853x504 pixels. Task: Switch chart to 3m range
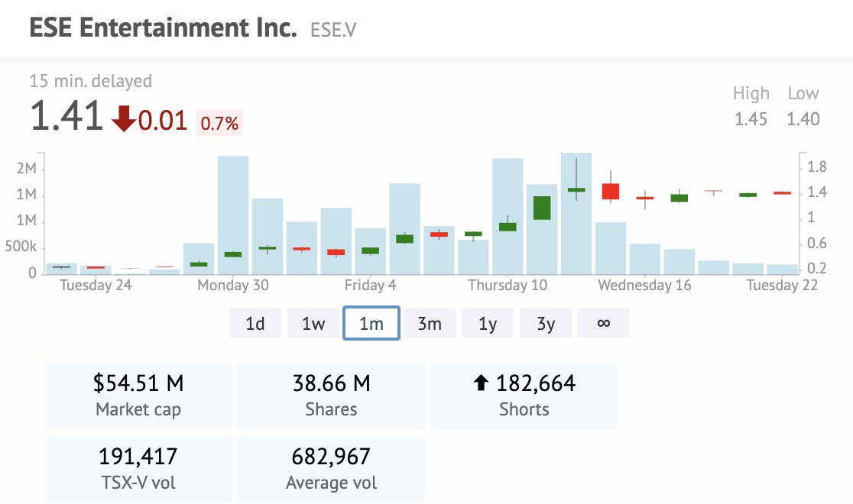(x=430, y=324)
